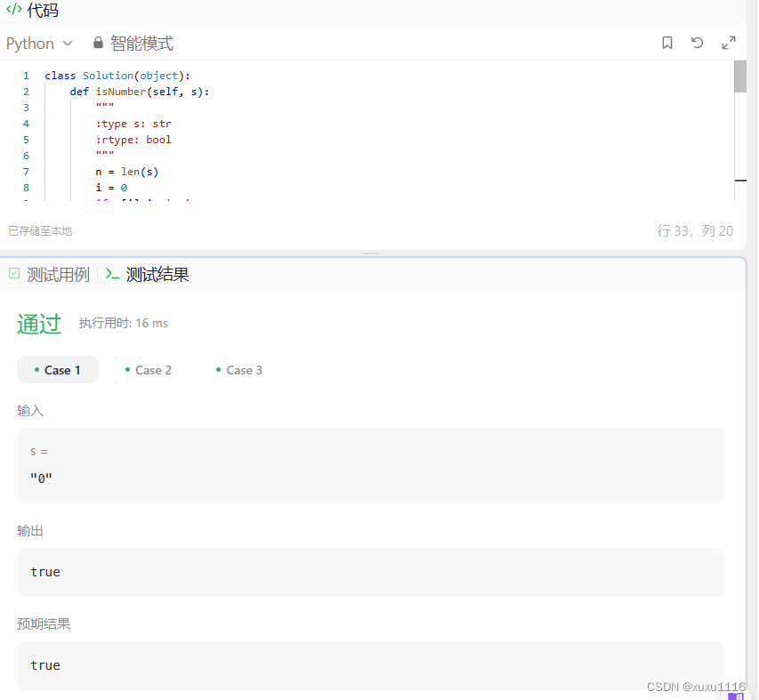
Task: Click the 执行用时: 16 ms text
Action: pos(124,323)
